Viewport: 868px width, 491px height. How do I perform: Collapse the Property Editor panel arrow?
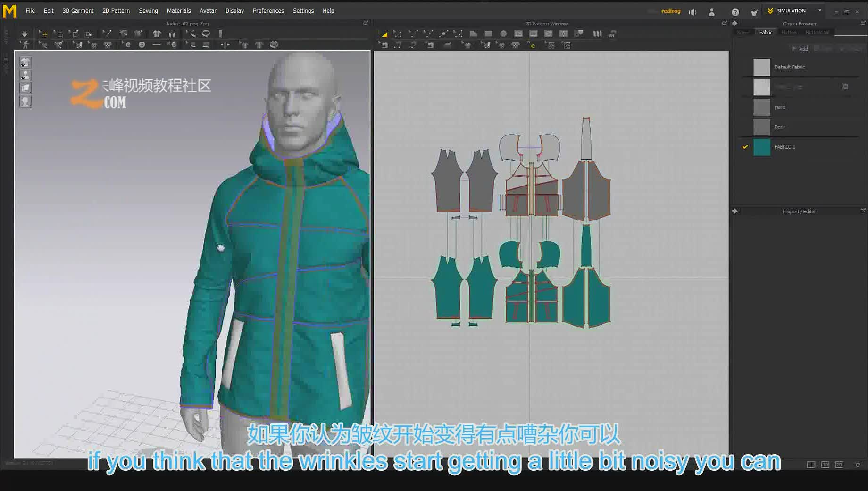point(735,211)
